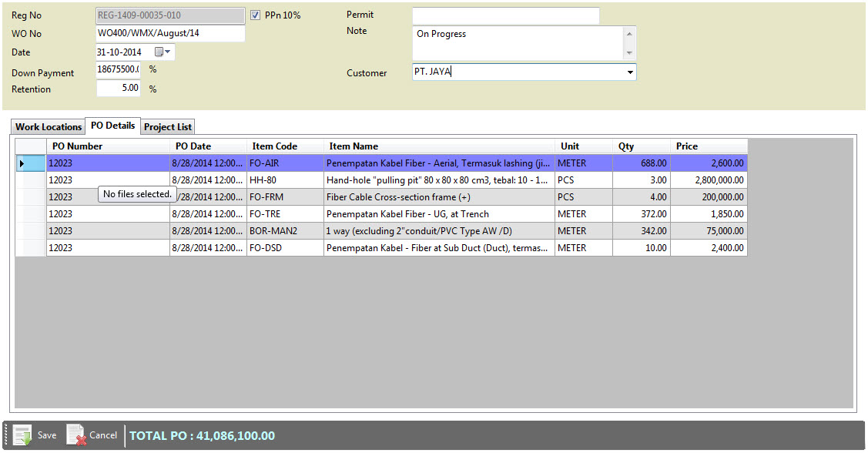The width and height of the screenshot is (868, 453).
Task: Open the Date calendar picker icon
Action: click(x=163, y=52)
